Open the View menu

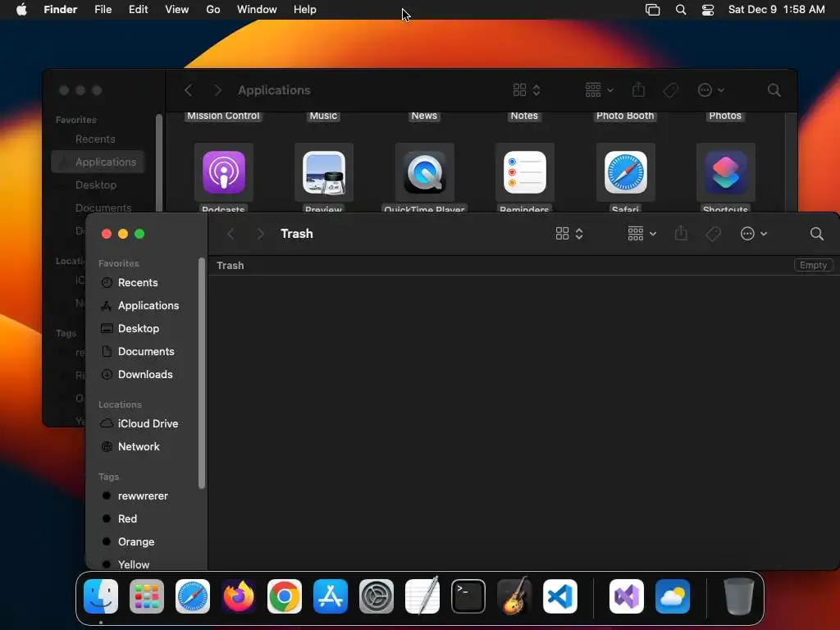pyautogui.click(x=177, y=10)
